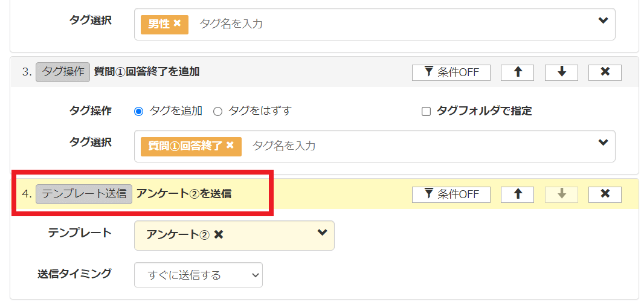Enable the タグフォルダで指定 checkbox
This screenshot has width=644, height=305.
[x=427, y=112]
